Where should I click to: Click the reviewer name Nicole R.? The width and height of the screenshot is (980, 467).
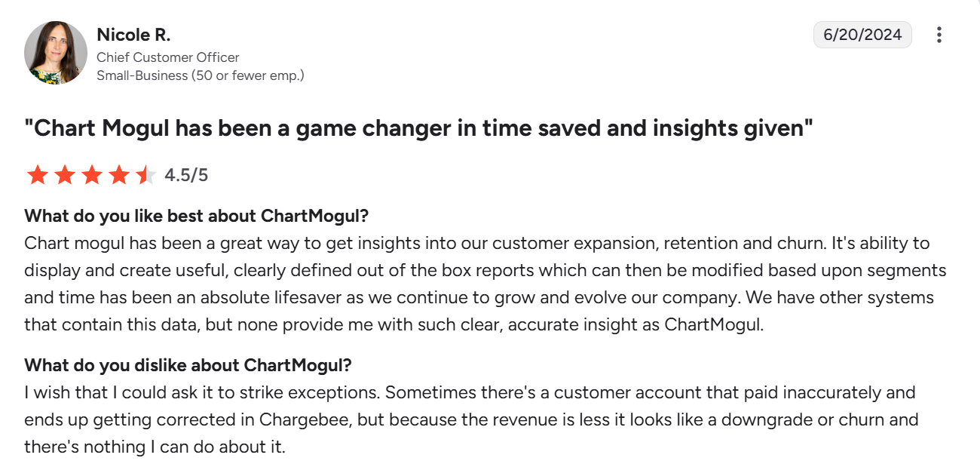[x=134, y=34]
